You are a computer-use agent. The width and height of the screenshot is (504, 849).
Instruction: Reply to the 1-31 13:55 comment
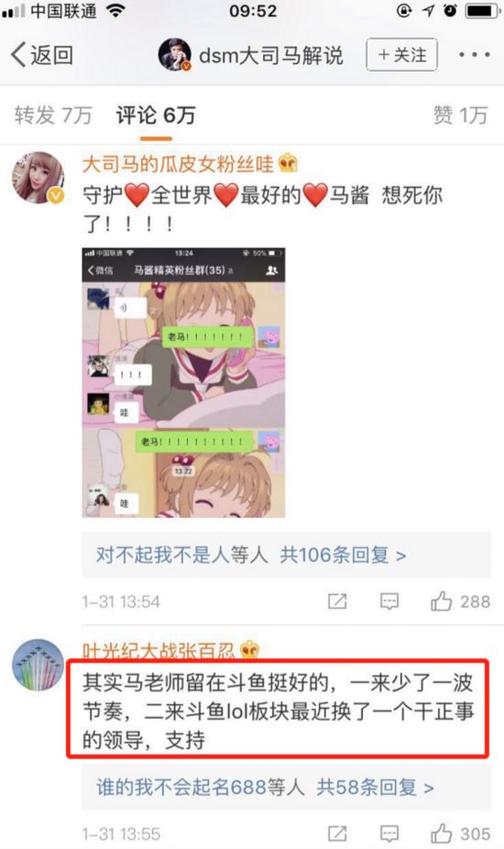tap(389, 833)
